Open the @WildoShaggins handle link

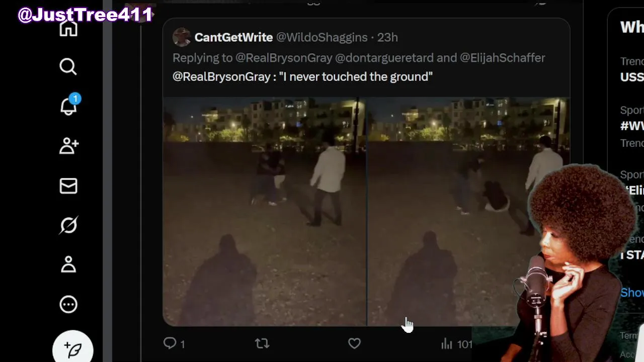[x=321, y=37]
